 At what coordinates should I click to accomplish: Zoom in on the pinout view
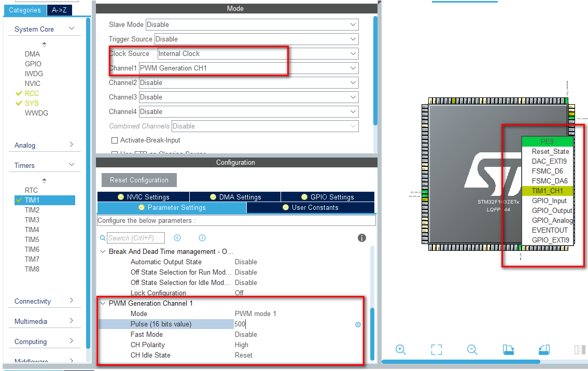400,350
